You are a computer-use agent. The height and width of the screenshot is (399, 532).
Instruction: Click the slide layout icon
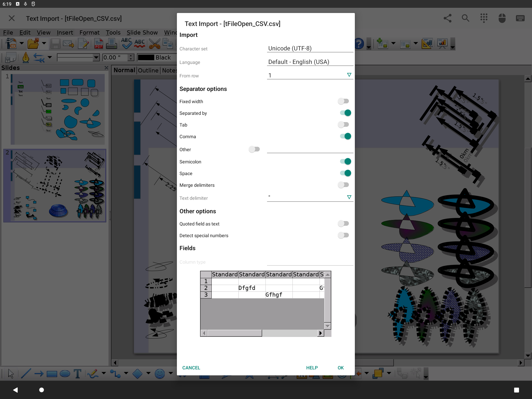coord(405,44)
